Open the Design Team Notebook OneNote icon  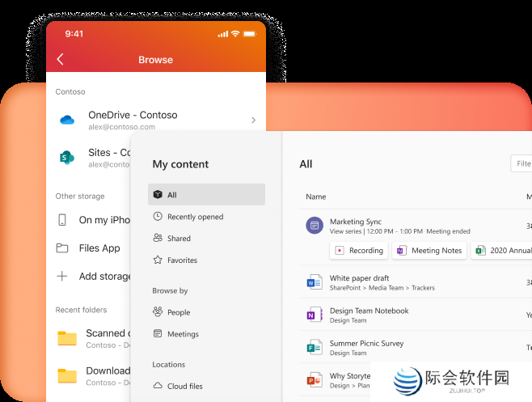(x=315, y=315)
